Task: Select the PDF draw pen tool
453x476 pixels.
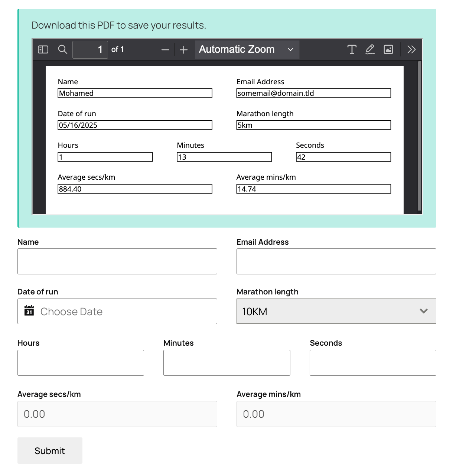Action: (370, 49)
